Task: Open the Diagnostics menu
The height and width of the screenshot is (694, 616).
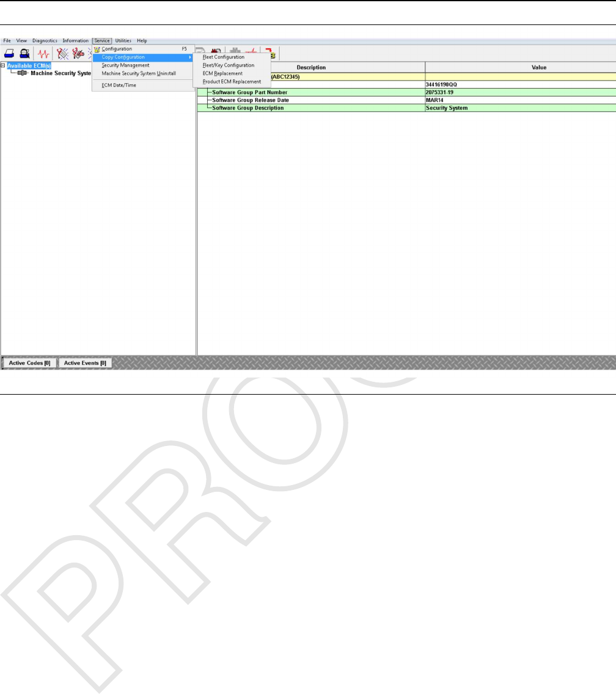Action: pyautogui.click(x=45, y=41)
